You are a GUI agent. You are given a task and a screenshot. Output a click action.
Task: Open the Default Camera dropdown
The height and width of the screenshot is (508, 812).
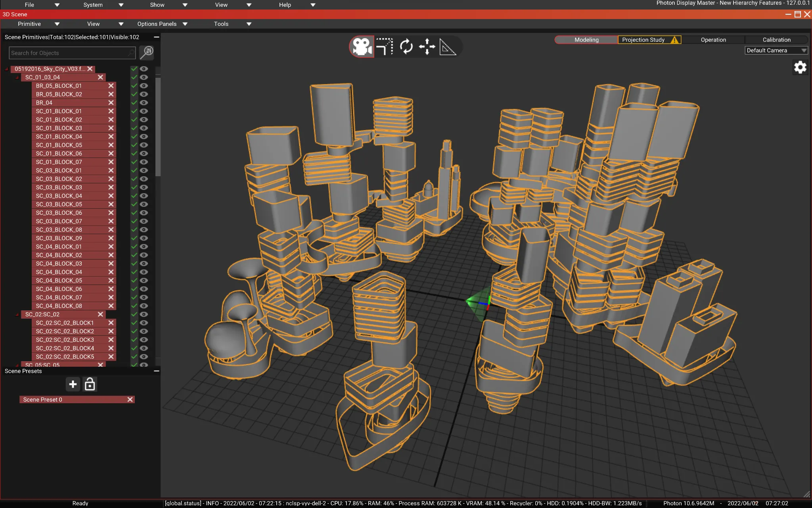776,50
